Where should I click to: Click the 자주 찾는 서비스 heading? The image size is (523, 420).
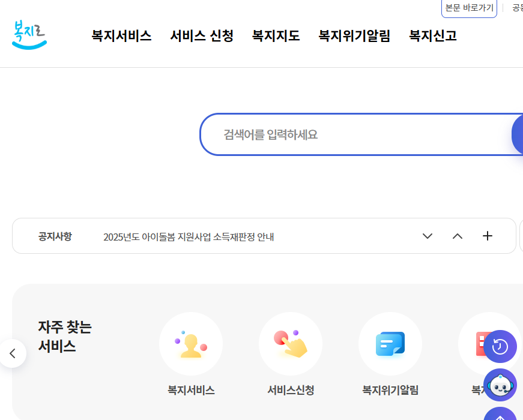pyautogui.click(x=65, y=337)
